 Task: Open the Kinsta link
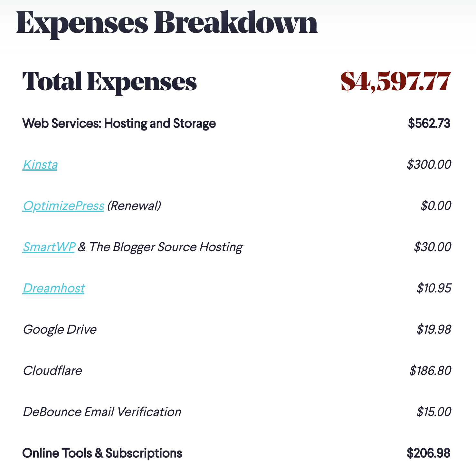[x=40, y=165]
